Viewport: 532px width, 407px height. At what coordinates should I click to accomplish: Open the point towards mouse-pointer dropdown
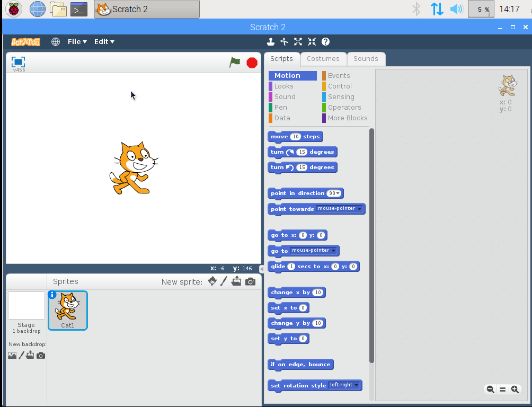pyautogui.click(x=360, y=209)
